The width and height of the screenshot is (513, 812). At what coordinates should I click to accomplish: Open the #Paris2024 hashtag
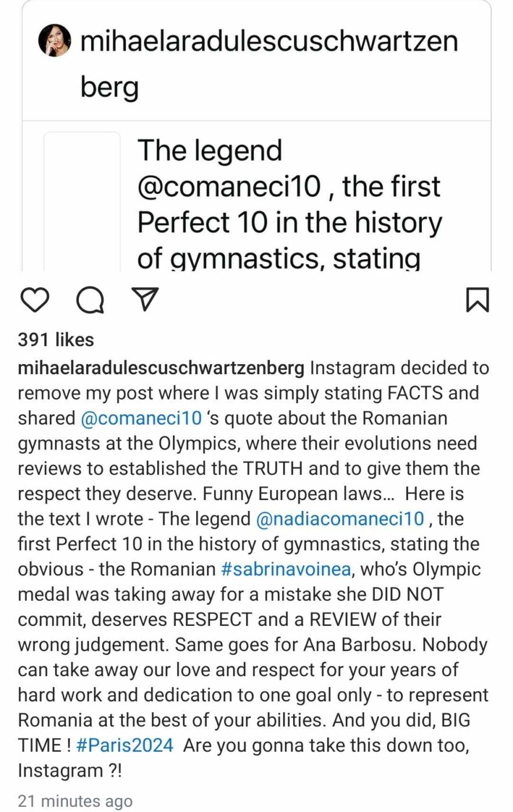124,745
